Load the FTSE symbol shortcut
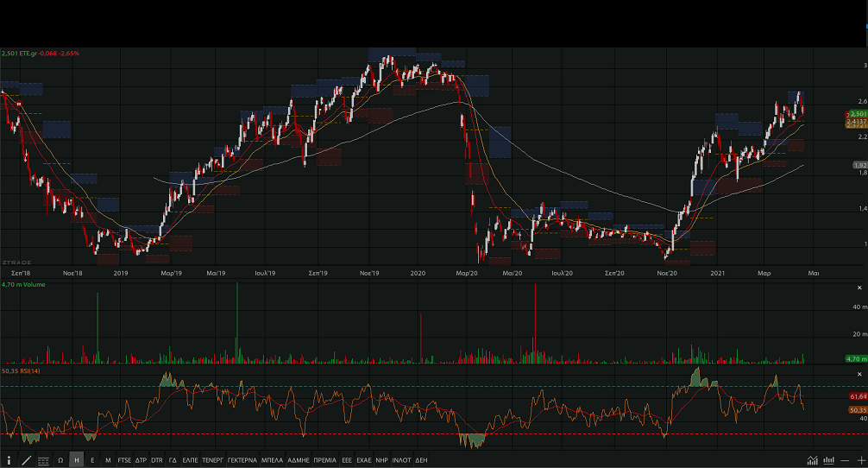This screenshot has width=868, height=468. click(125, 461)
